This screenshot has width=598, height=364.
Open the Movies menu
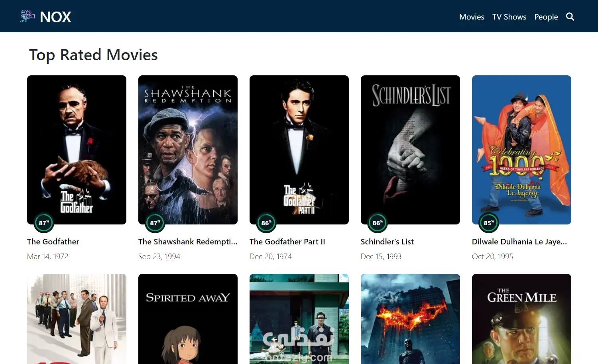[472, 17]
